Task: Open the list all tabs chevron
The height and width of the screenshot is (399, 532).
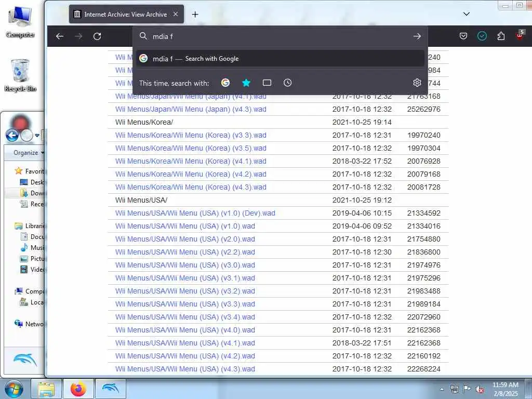Action: pyautogui.click(x=467, y=14)
